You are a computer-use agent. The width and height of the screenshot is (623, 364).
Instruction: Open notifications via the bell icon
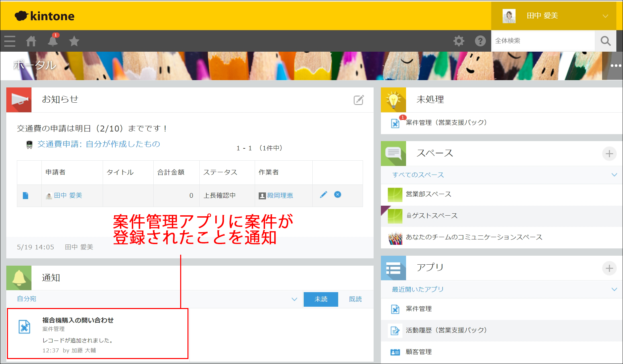pyautogui.click(x=53, y=41)
